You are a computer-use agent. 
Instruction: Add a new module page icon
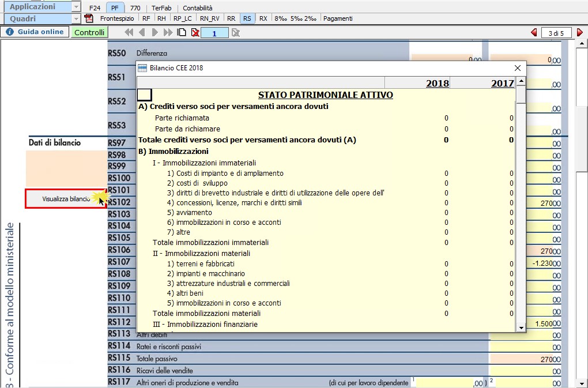[182, 33]
